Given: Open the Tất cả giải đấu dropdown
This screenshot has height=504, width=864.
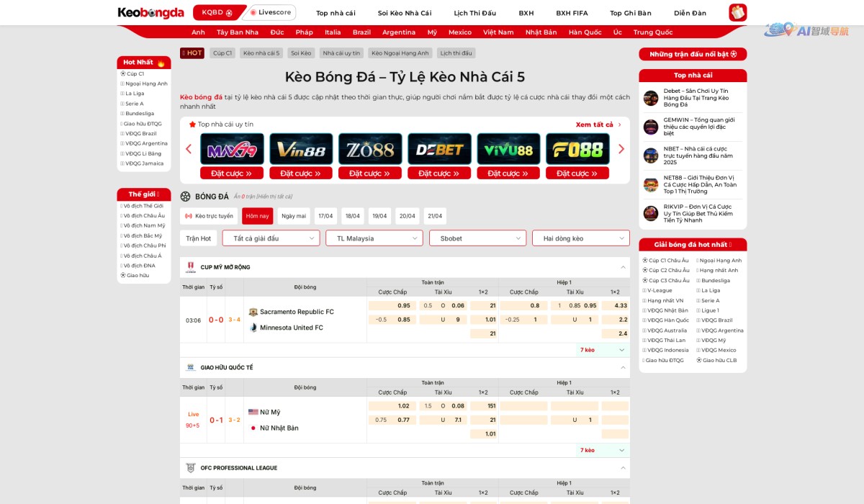Looking at the screenshot, I should pyautogui.click(x=271, y=238).
